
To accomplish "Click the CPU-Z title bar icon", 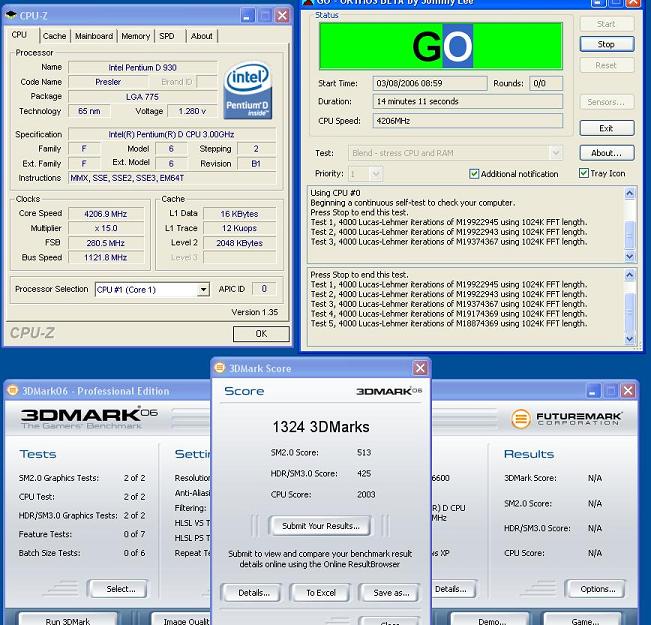I will (x=11, y=15).
